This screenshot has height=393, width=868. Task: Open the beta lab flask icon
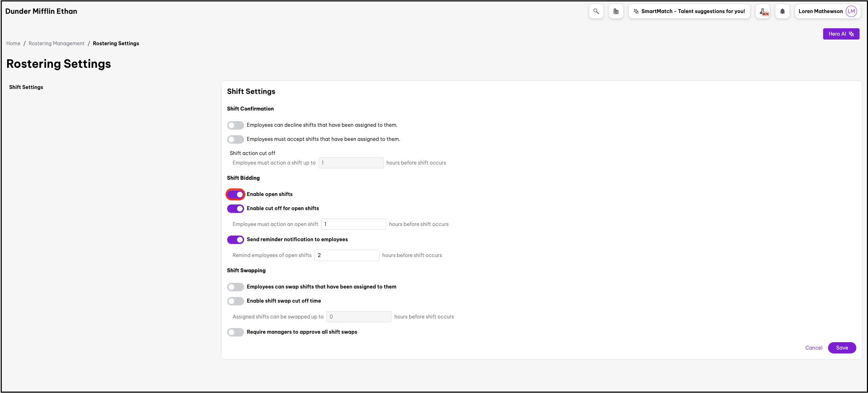click(763, 11)
